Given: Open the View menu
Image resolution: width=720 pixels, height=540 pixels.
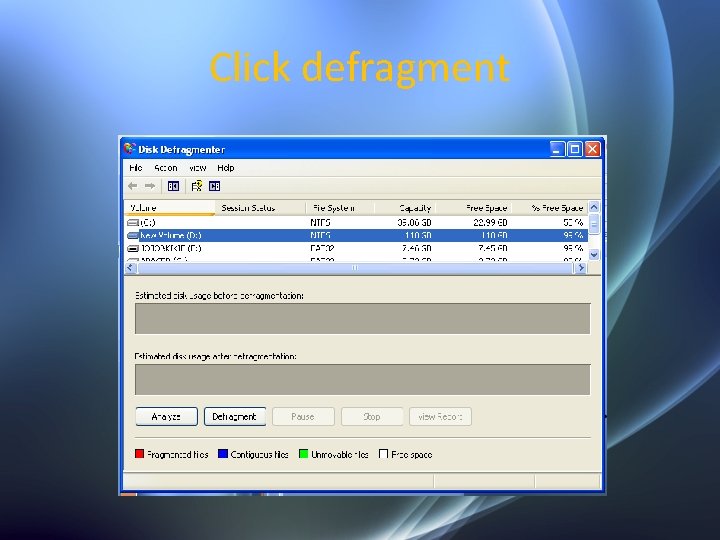Looking at the screenshot, I should 197,168.
